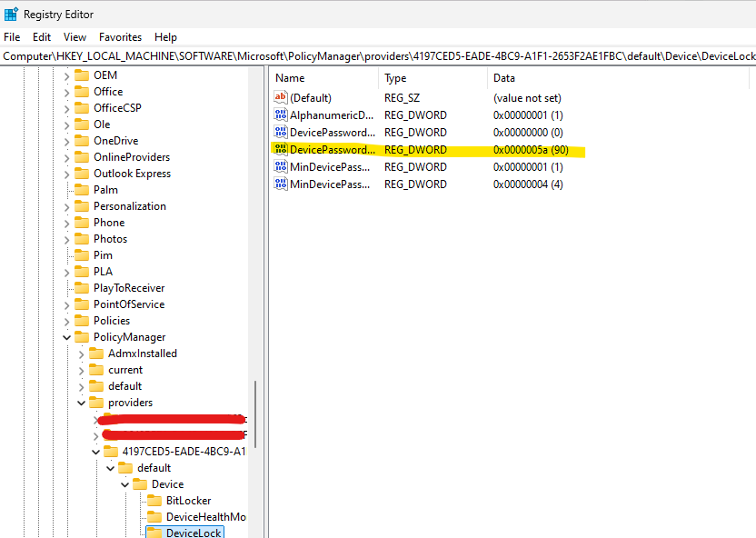This screenshot has height=538, width=756.
Task: Select the Photos folder icon
Action: pos(82,239)
